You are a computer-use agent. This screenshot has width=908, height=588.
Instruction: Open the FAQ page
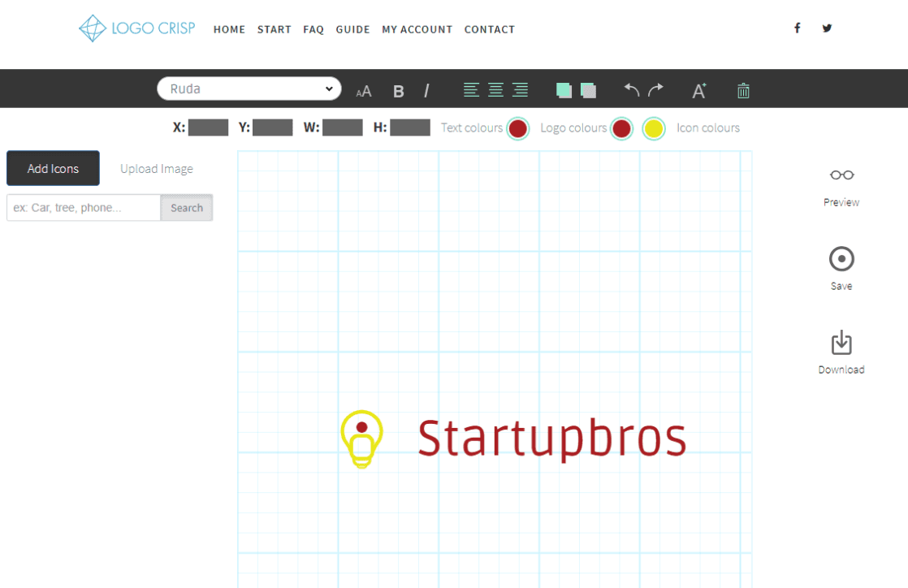pos(313,29)
